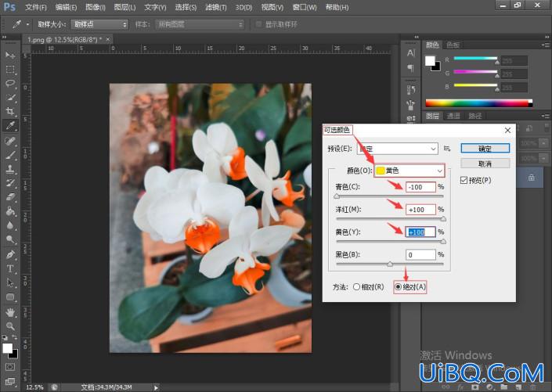Select the Blur tool

click(x=10, y=225)
